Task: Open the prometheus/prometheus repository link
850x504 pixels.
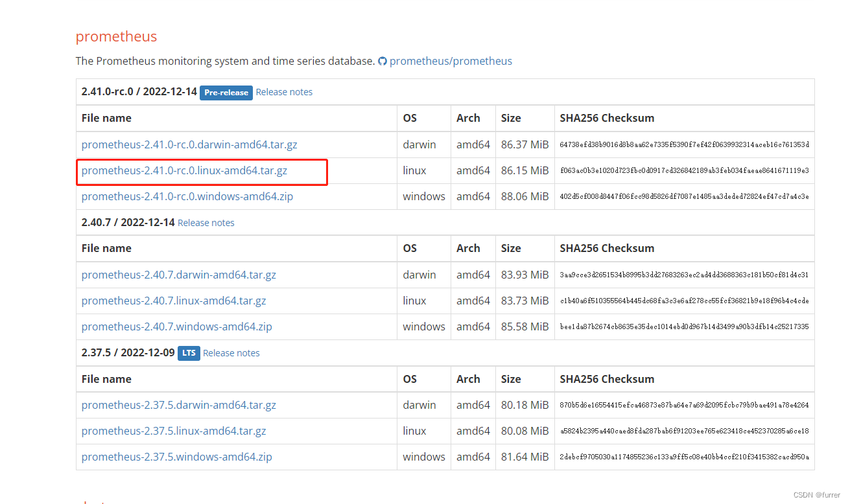Action: (451, 61)
